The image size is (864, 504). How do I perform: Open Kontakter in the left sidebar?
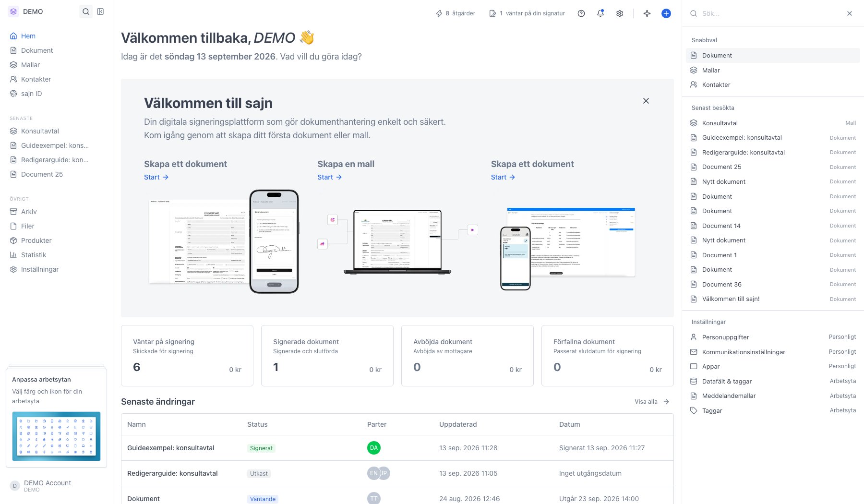(x=57, y=79)
